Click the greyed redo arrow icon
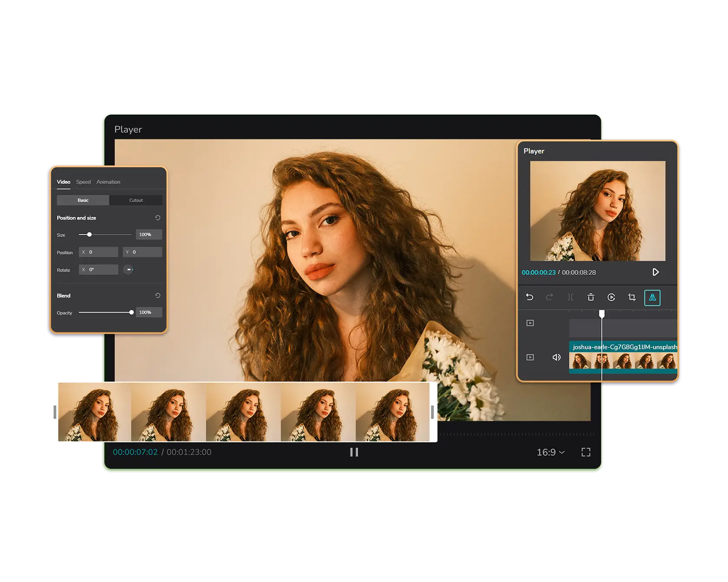This screenshot has width=728, height=582. pos(549,297)
